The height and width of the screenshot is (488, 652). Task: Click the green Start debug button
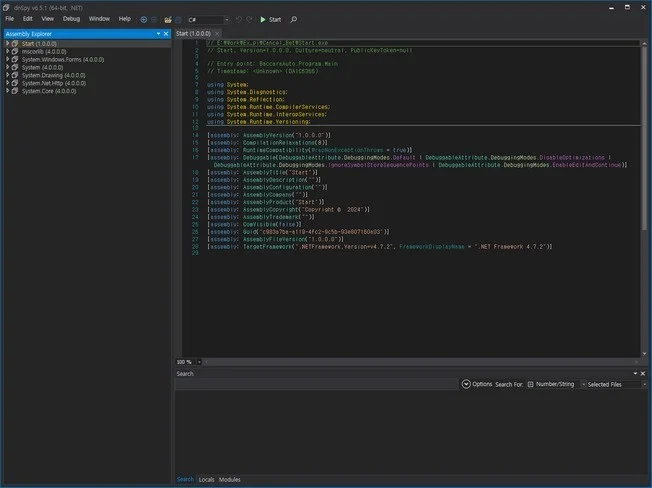click(270, 20)
